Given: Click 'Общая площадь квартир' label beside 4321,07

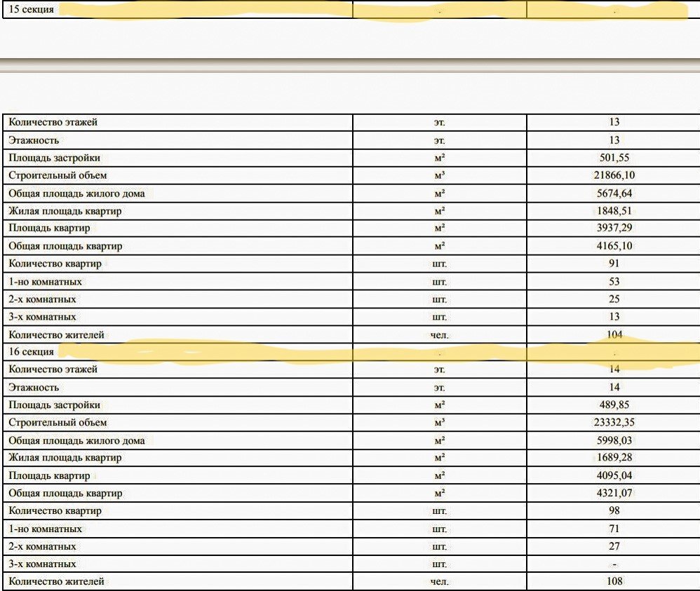Looking at the screenshot, I should (x=65, y=494).
